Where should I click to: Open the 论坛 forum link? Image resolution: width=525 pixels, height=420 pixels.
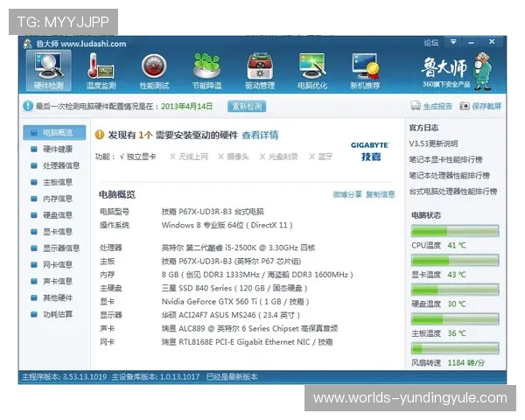click(430, 43)
